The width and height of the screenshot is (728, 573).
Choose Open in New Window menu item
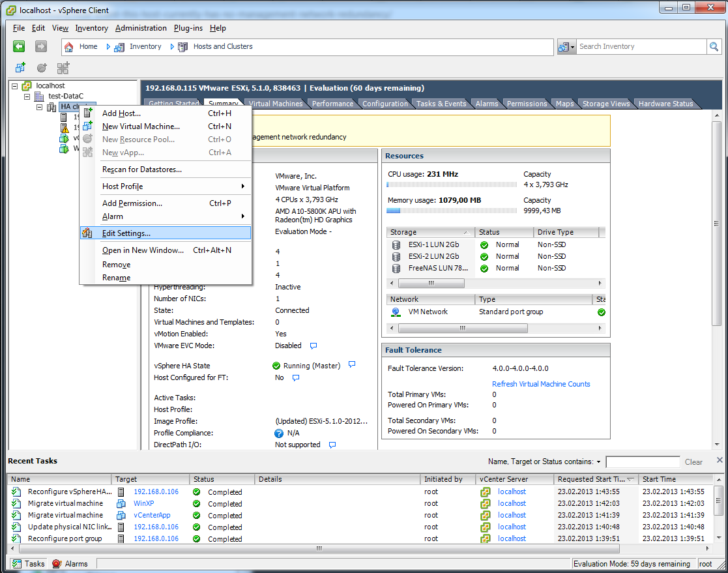point(166,250)
